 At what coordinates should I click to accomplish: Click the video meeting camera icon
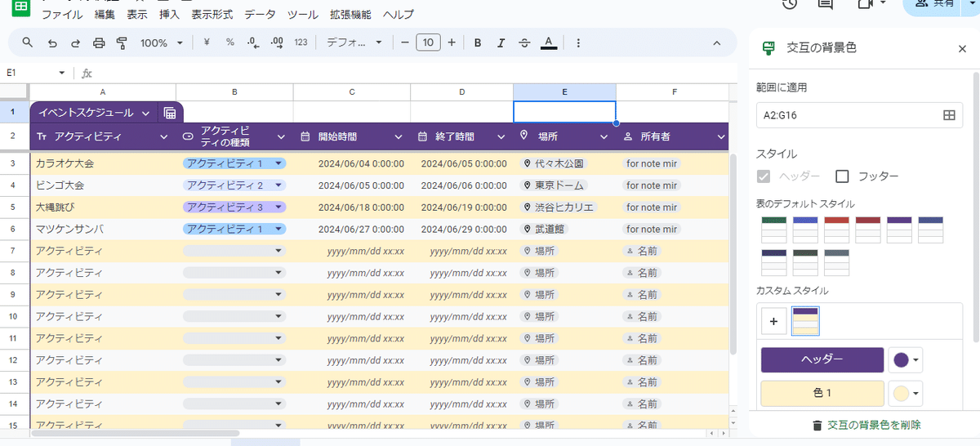tap(866, 4)
